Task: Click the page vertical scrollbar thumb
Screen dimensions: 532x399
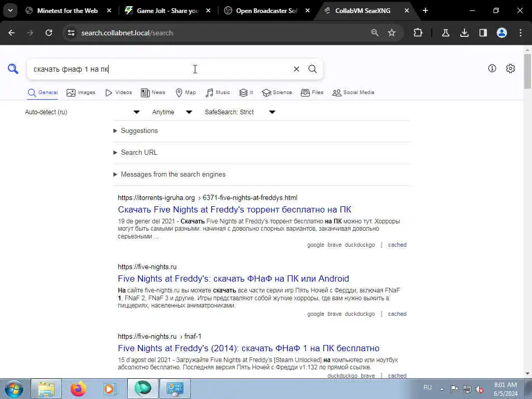Action: pos(528,71)
